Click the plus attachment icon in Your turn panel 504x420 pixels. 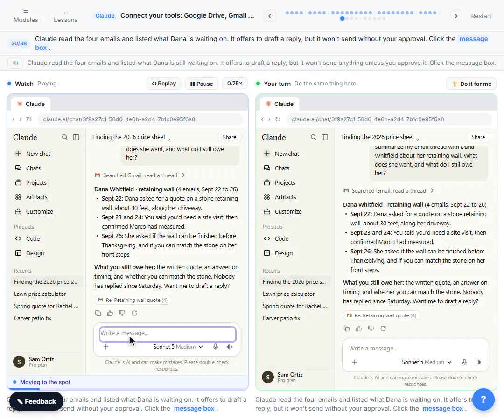tap(355, 362)
